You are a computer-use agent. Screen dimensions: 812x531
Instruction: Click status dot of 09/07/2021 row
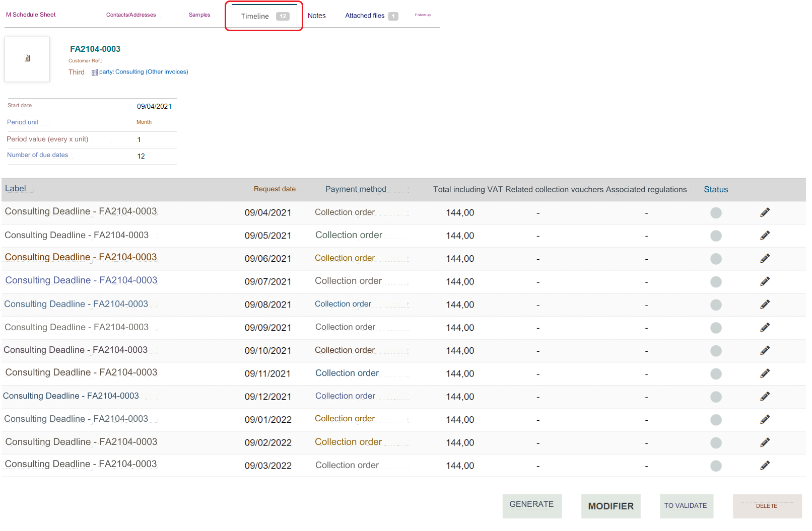716,282
